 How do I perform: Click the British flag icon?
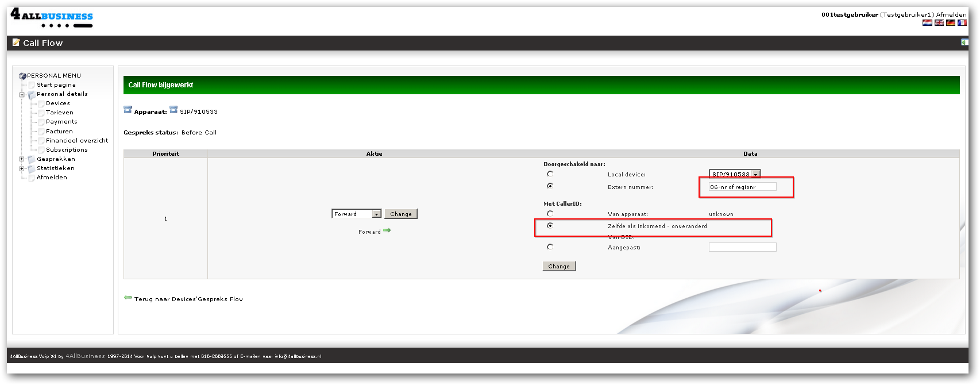pyautogui.click(x=939, y=23)
